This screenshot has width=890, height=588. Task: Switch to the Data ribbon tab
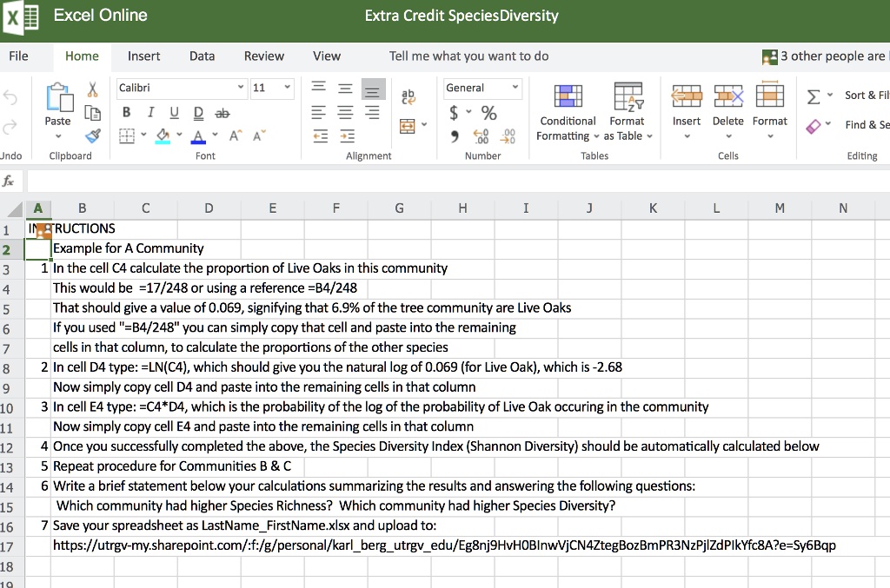pyautogui.click(x=202, y=56)
